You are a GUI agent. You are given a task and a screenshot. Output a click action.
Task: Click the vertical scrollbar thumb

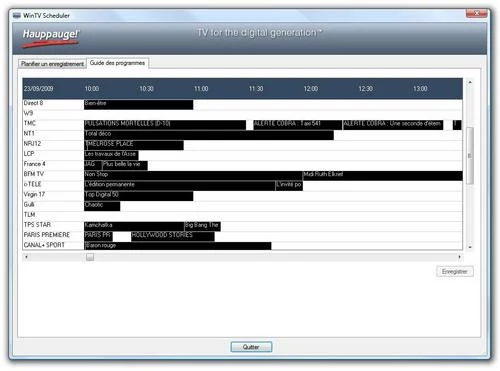[x=470, y=156]
